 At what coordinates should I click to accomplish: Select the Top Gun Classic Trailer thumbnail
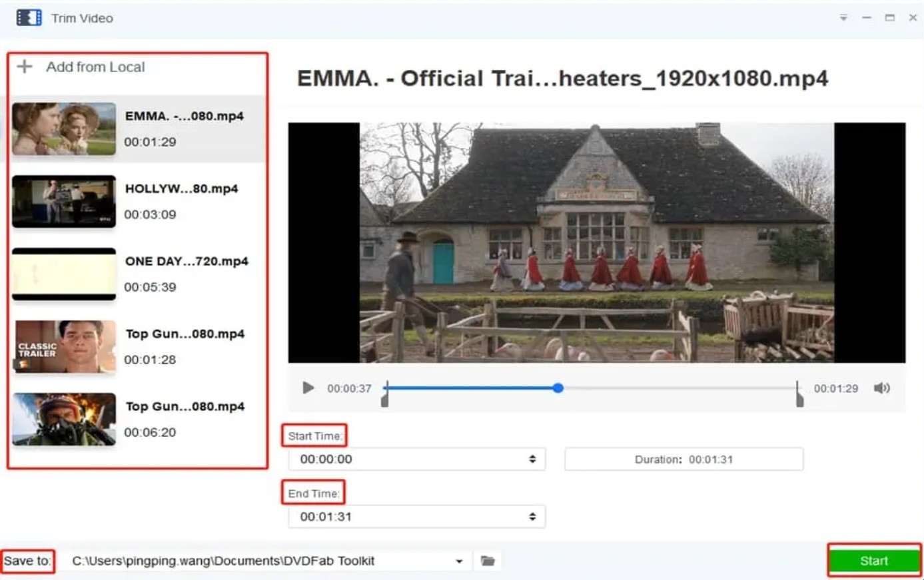[x=64, y=346]
